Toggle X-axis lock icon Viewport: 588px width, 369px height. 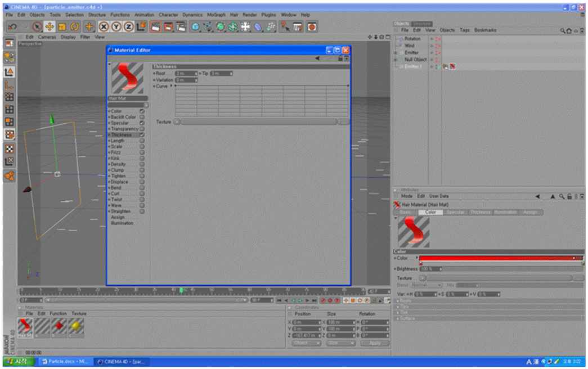pyautogui.click(x=104, y=26)
